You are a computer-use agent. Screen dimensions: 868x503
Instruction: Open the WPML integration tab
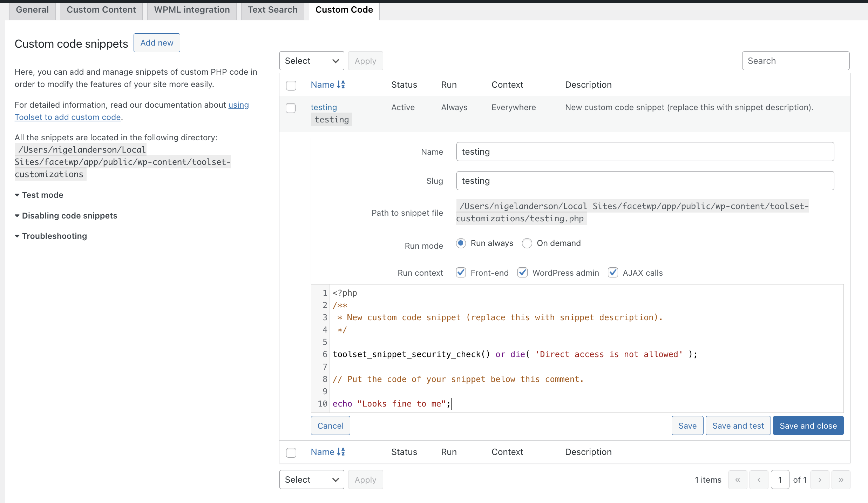(x=192, y=10)
